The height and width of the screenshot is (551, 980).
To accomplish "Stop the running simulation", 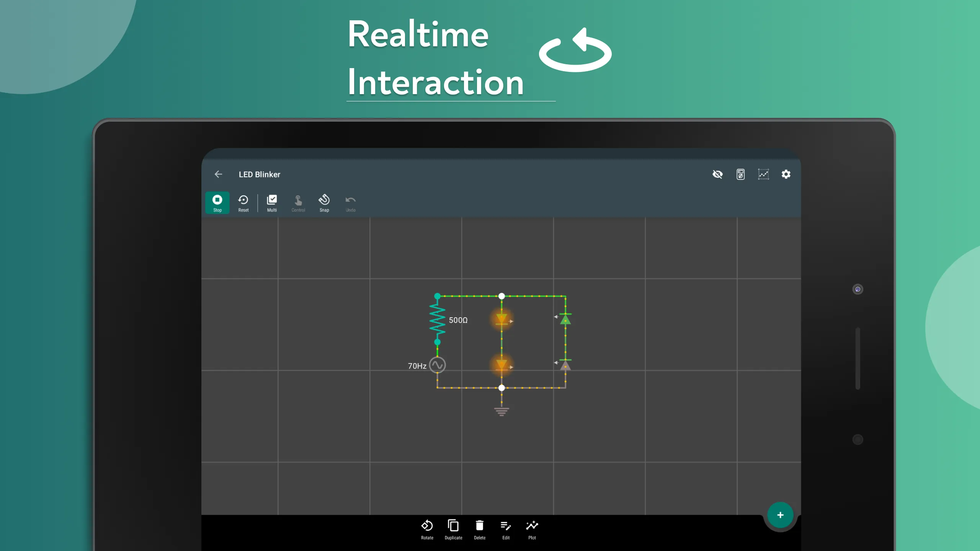I will [217, 203].
